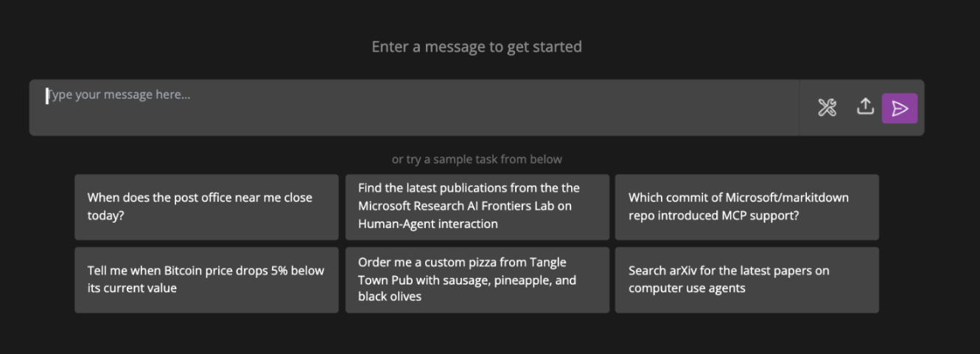980x354 pixels.
Task: Submit the message with the paper-plane icon
Action: point(900,108)
